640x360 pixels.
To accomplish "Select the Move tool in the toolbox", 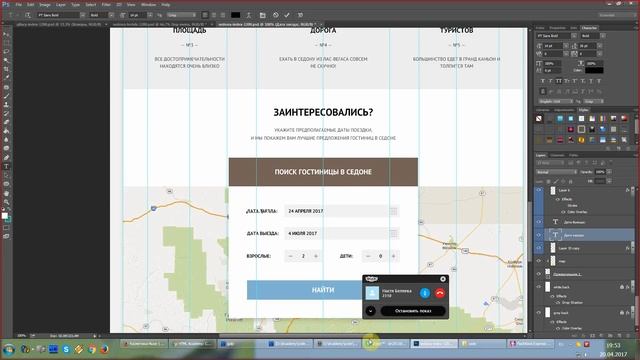I will click(7, 34).
